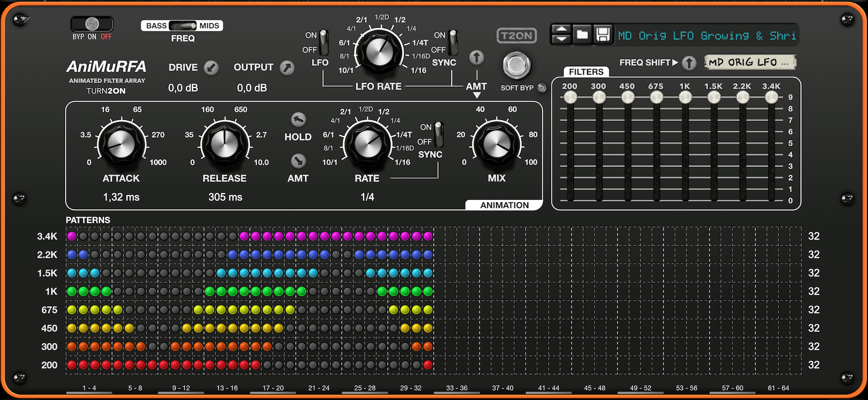Click the FREQ SHIFT arrow knob
The height and width of the screenshot is (400, 868).
(x=689, y=63)
